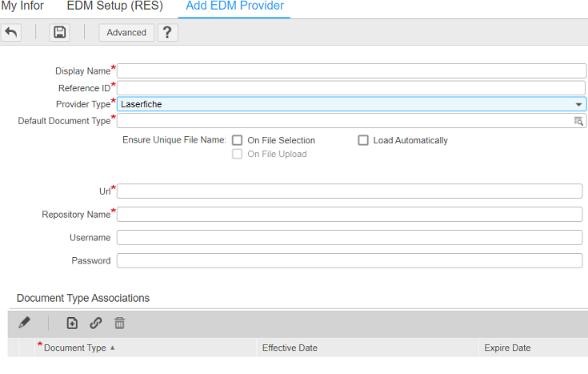Viewport: 588px width, 374px height.
Task: Expand the Provider Type dropdown arrow
Action: pyautogui.click(x=578, y=104)
